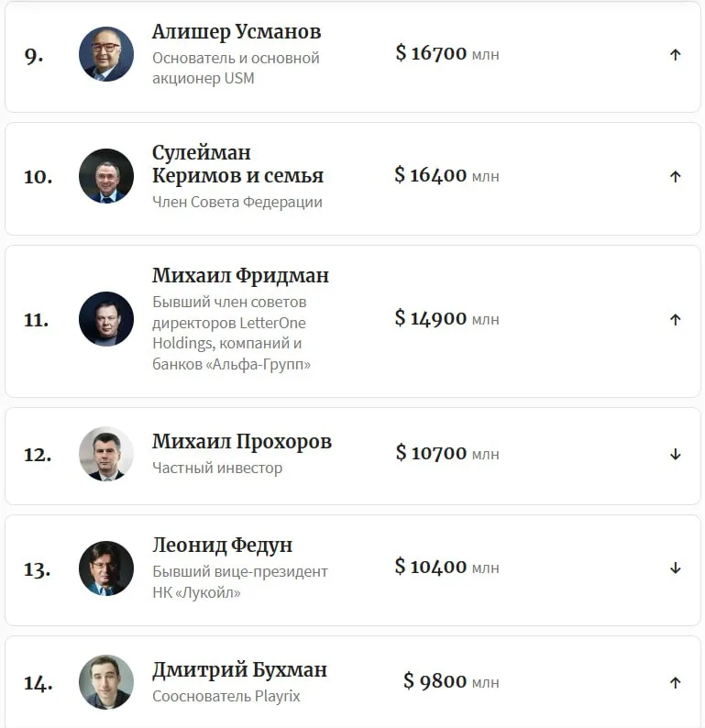The image size is (705, 728).
Task: Click Михаил Фридман's avatar photo
Action: (x=106, y=319)
